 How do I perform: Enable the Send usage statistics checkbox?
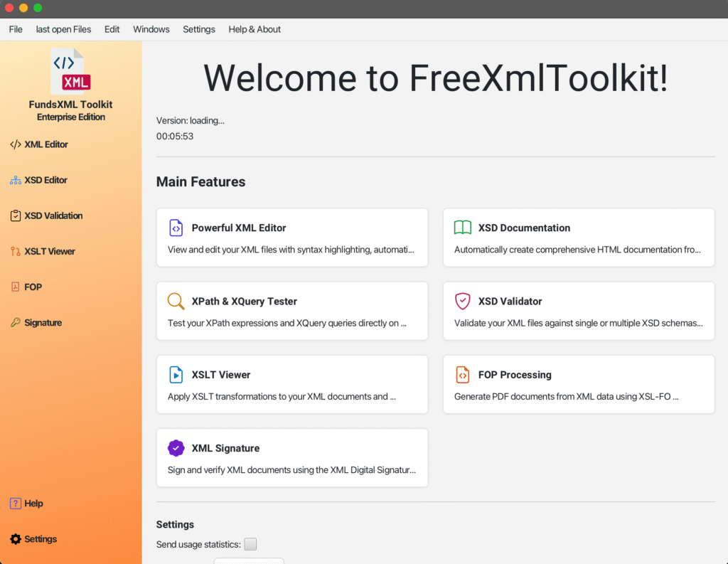coord(250,544)
